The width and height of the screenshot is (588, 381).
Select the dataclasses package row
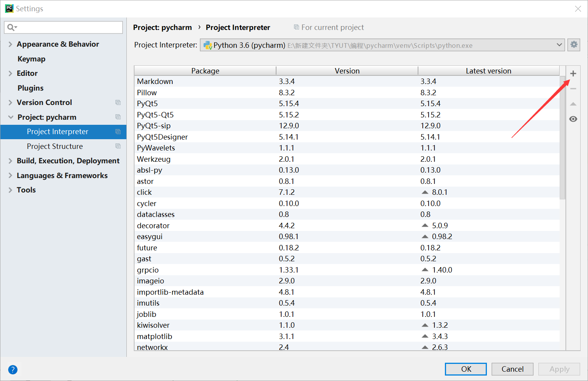click(347, 214)
